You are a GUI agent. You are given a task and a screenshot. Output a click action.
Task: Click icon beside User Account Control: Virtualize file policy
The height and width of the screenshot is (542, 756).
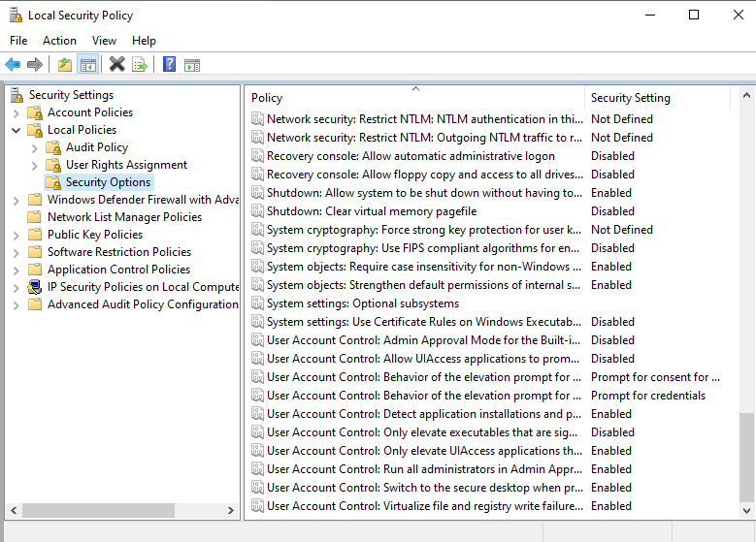(257, 506)
